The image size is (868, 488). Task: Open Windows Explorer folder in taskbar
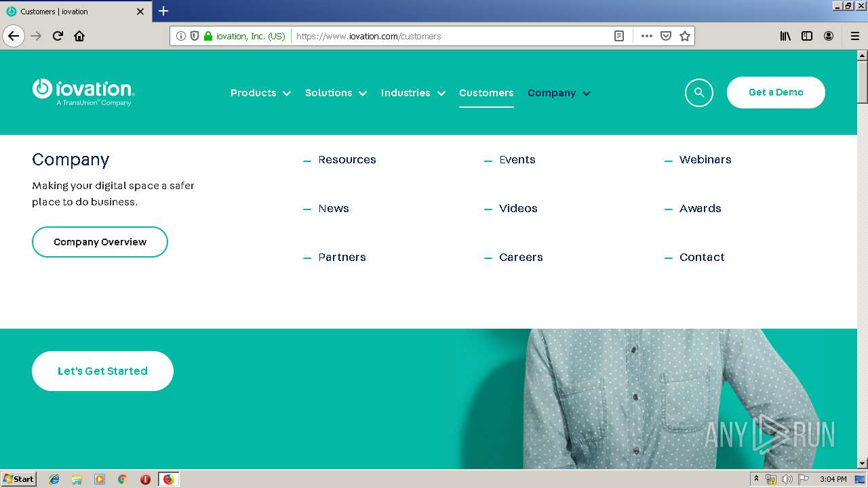pos(77,479)
